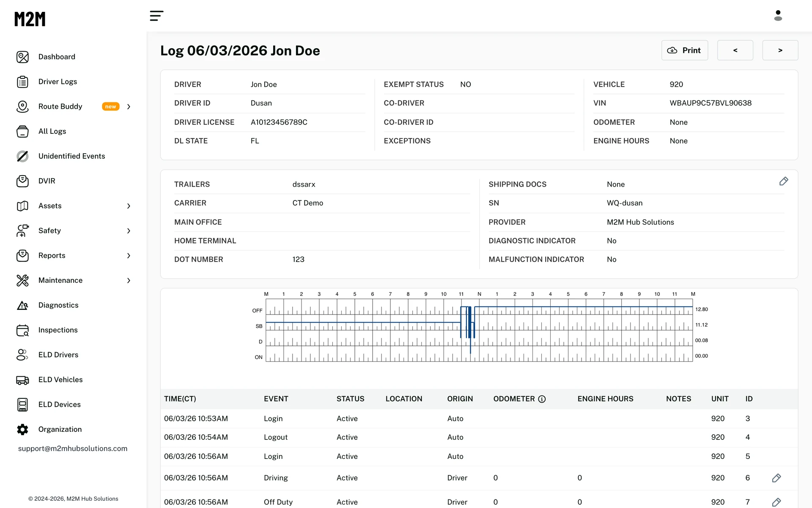Click the Dashboard sidebar icon
The height and width of the screenshot is (508, 812).
coord(22,57)
